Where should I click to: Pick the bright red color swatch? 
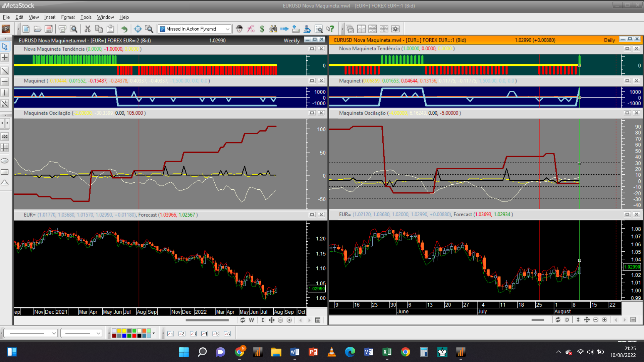[134, 336]
